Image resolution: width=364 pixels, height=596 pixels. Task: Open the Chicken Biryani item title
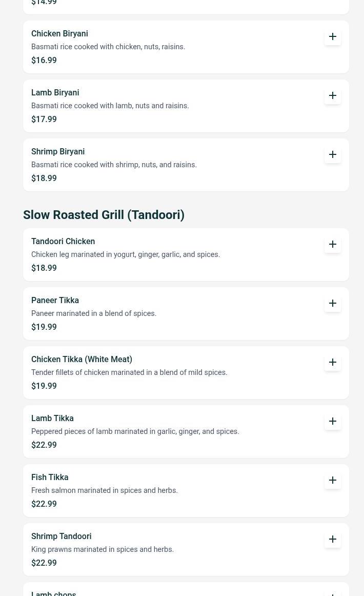(x=59, y=33)
